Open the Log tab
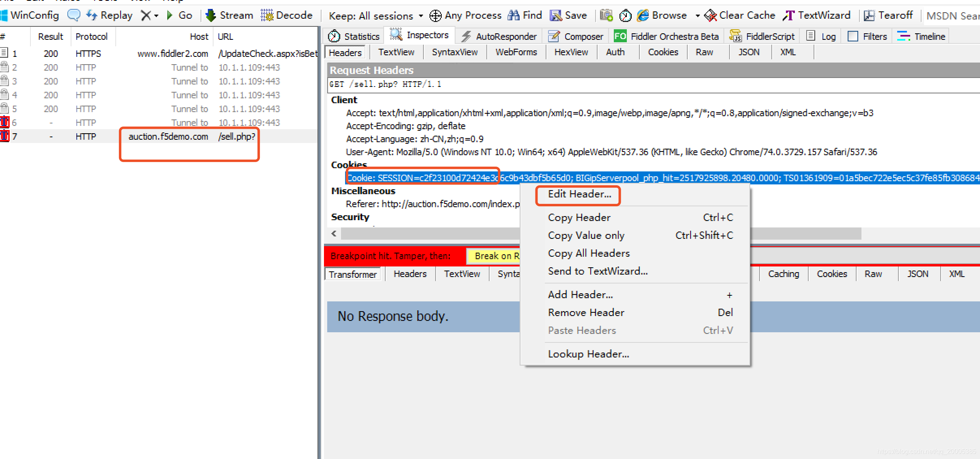 [822, 36]
